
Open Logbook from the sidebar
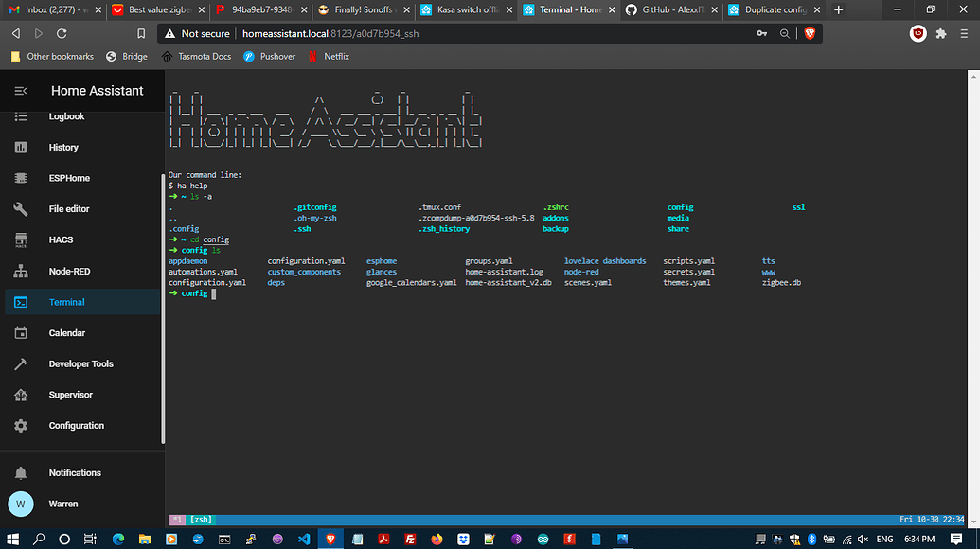click(x=81, y=116)
